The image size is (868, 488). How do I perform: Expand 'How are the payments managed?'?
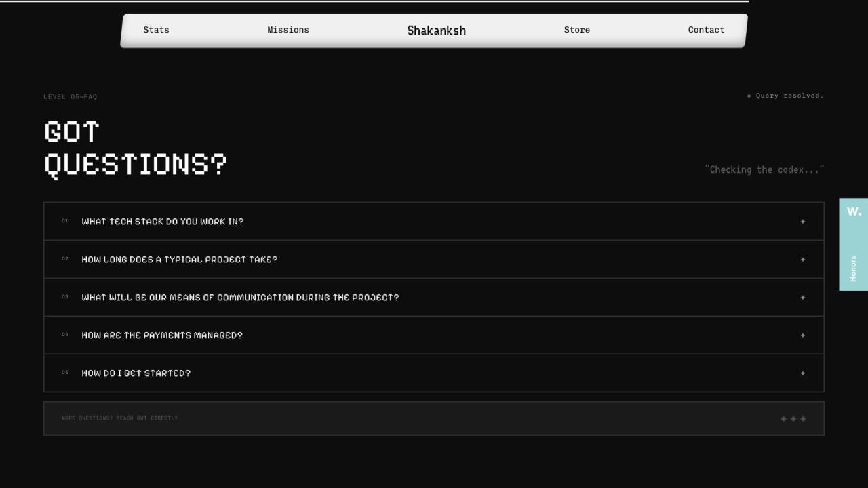(434, 335)
